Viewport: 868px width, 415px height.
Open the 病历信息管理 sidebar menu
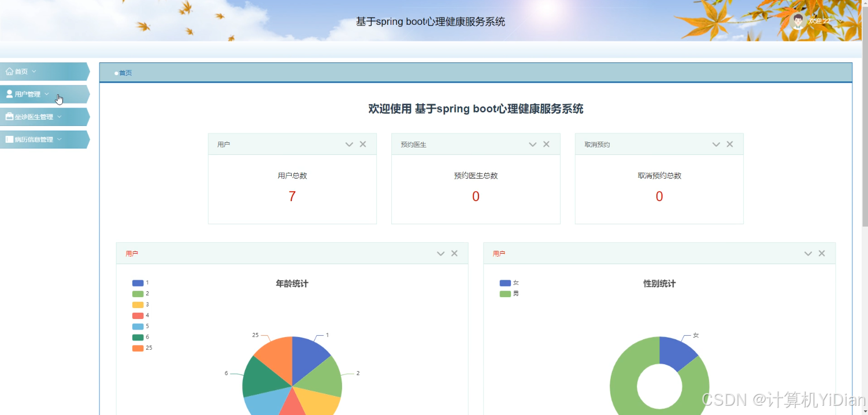[x=44, y=139]
